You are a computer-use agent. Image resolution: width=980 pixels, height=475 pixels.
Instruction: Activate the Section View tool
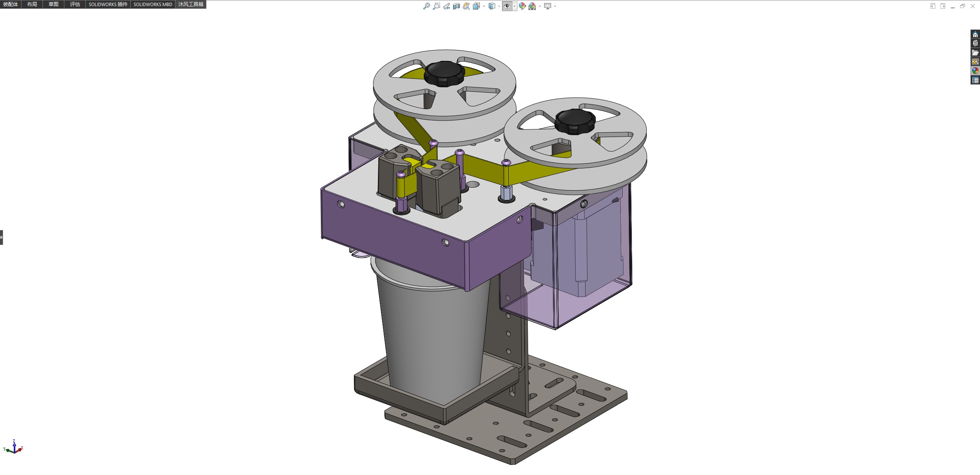tap(456, 6)
